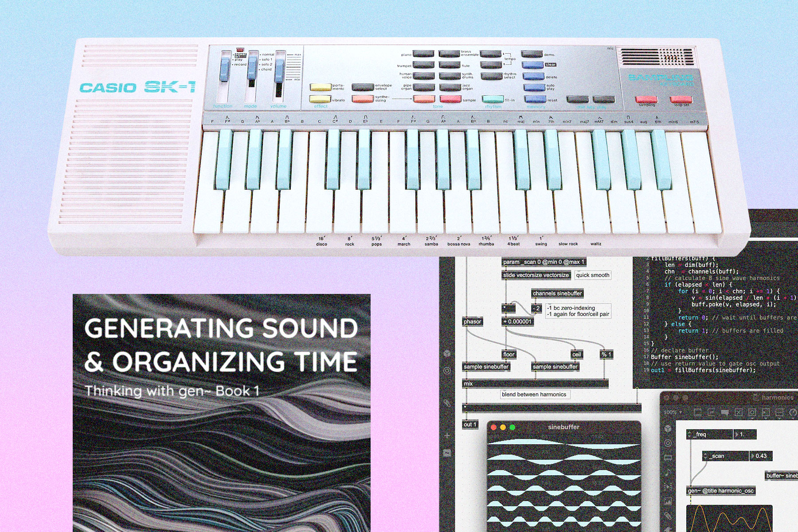Click waveform image icon in gen patcher sidebar
This screenshot has width=798, height=532.
pyautogui.click(x=447, y=453)
